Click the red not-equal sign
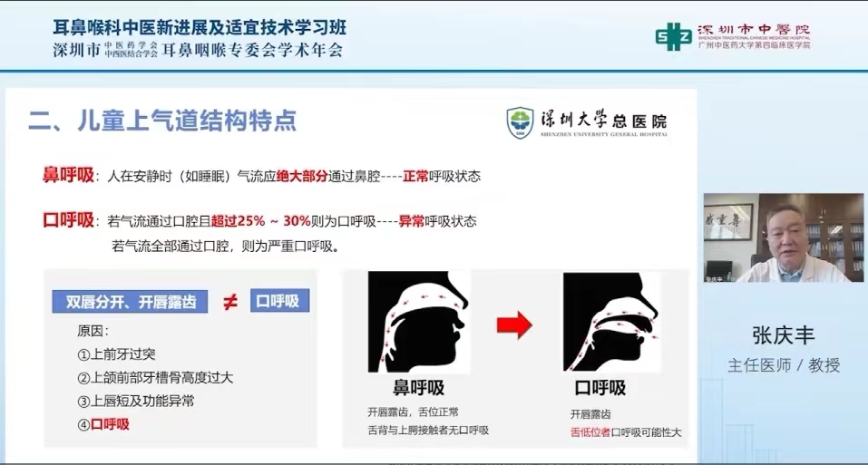The width and height of the screenshot is (868, 465). [x=229, y=301]
